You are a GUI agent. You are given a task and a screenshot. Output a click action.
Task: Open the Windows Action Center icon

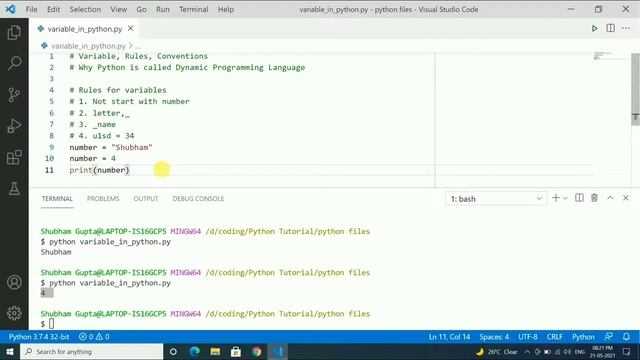(627, 351)
